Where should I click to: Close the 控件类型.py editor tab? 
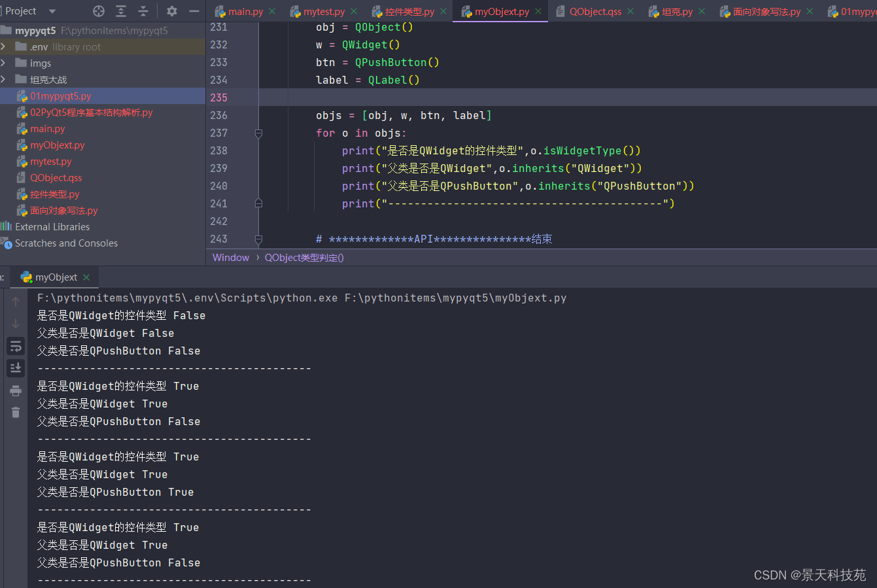[x=443, y=11]
